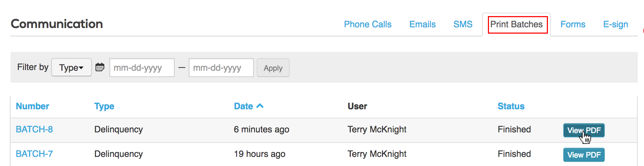This screenshot has height=166, width=644.
Task: Open the SMS tab
Action: click(463, 24)
